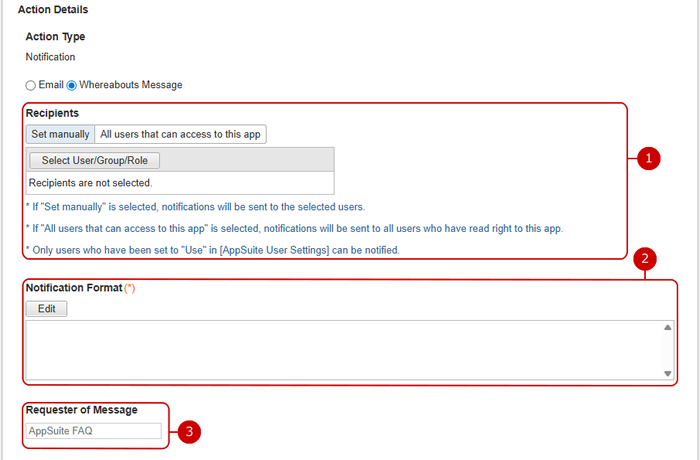Click the Notification Format required label
700x460 pixels.
tap(80, 288)
